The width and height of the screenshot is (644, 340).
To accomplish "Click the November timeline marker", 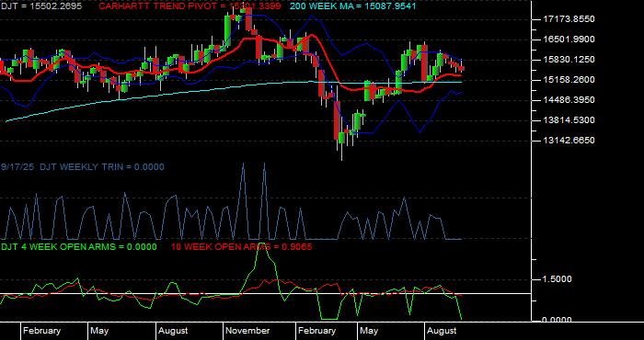I will click(247, 331).
